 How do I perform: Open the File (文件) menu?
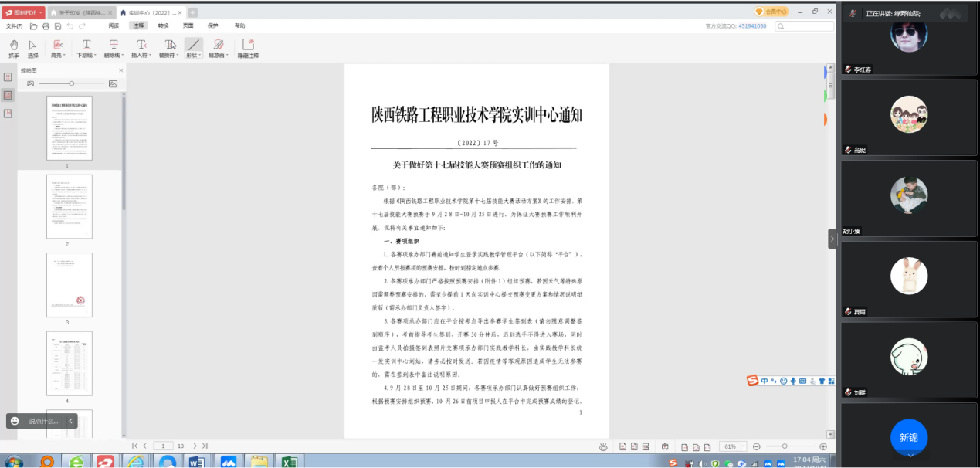coord(14,26)
